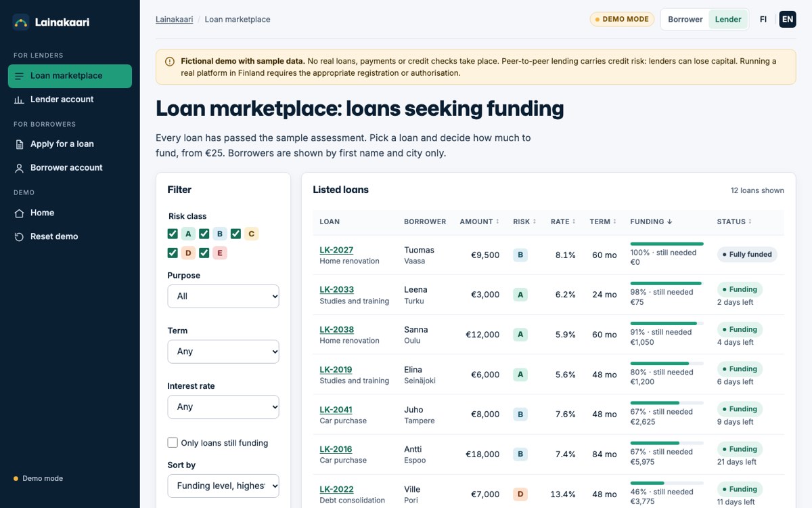The height and width of the screenshot is (508, 812).
Task: Click "21 days left" text
Action: pyautogui.click(x=737, y=462)
